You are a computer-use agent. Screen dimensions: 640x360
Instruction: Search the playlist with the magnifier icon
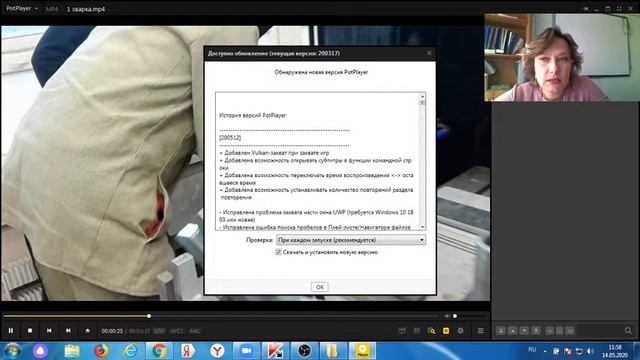(x=628, y=331)
